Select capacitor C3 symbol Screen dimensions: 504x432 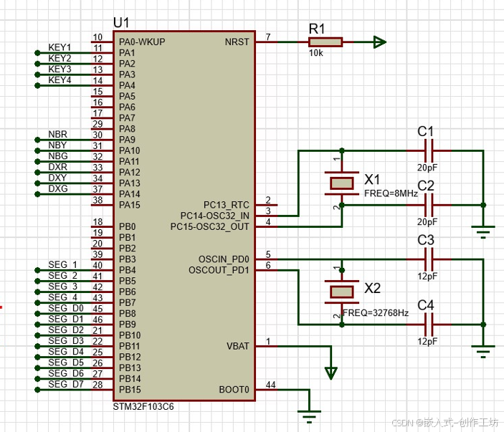click(x=429, y=259)
